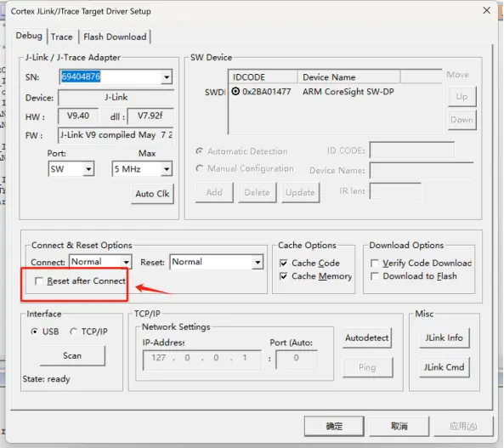
Task: Click the grayed Ping button
Action: 367,367
